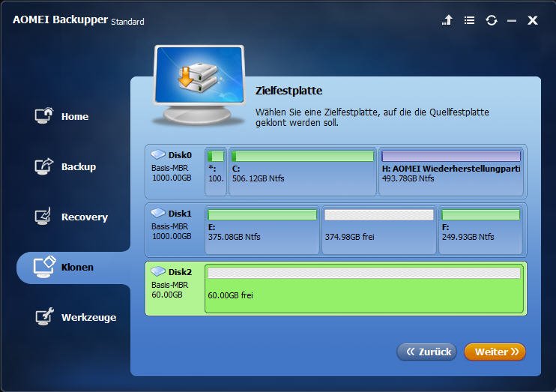Click the upgrade arrow icon in title bar
The image size is (556, 392).
coord(447,20)
